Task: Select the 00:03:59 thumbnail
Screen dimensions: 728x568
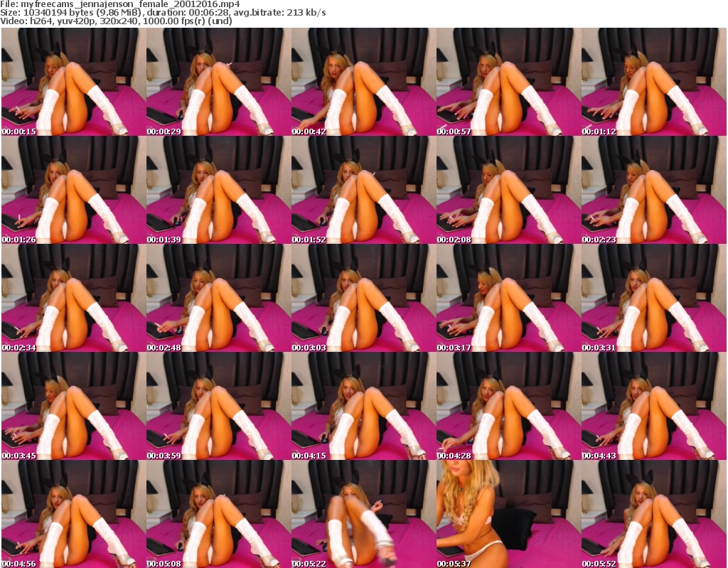Action: point(218,407)
